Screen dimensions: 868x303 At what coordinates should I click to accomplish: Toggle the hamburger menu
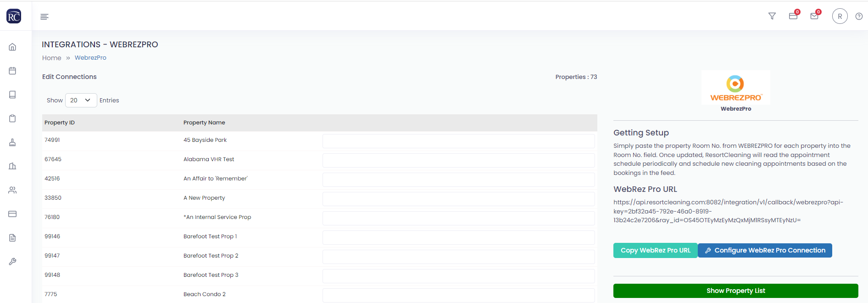pos(45,17)
